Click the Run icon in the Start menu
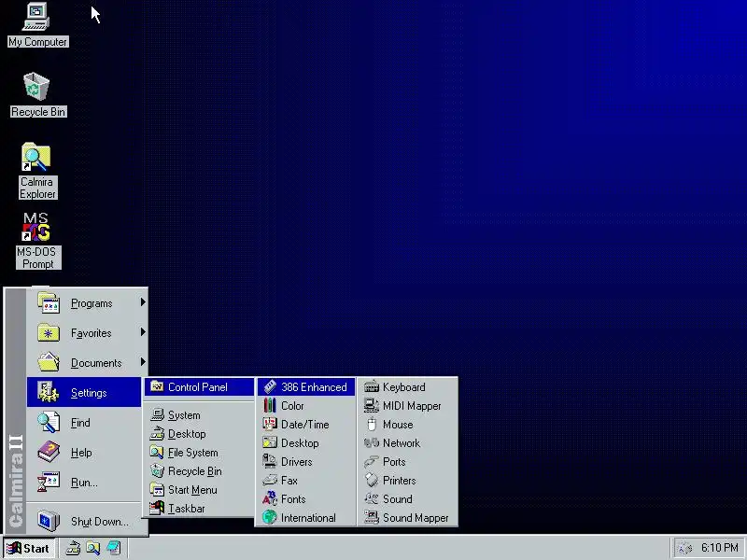Viewport: 747px width, 560px height. coord(49,482)
